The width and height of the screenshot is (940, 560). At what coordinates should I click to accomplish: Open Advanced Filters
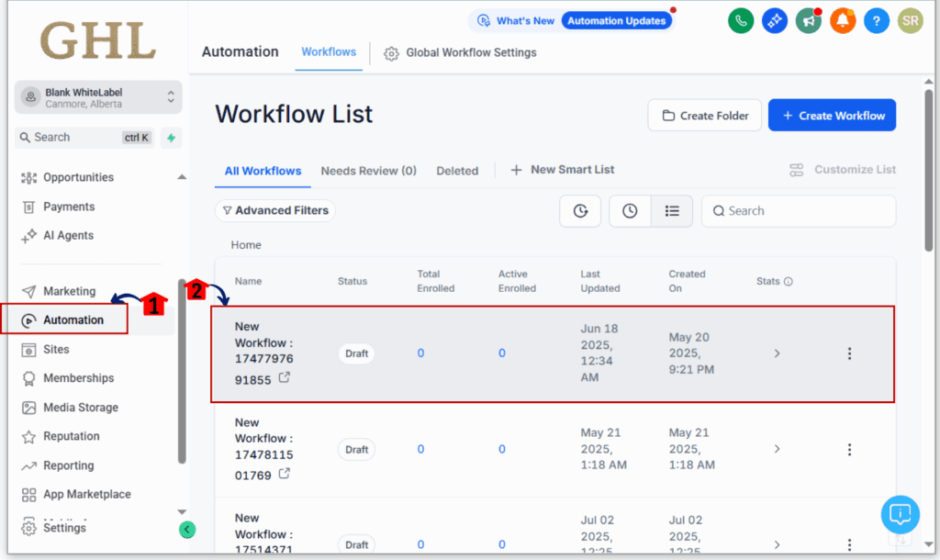pyautogui.click(x=275, y=210)
